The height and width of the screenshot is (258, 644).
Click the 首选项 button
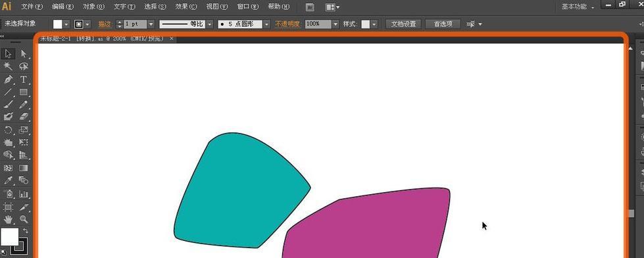(443, 24)
